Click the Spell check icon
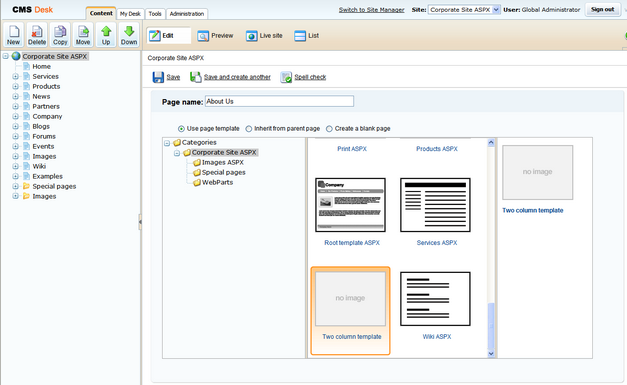Viewport: 627px width, 385px height. (286, 77)
